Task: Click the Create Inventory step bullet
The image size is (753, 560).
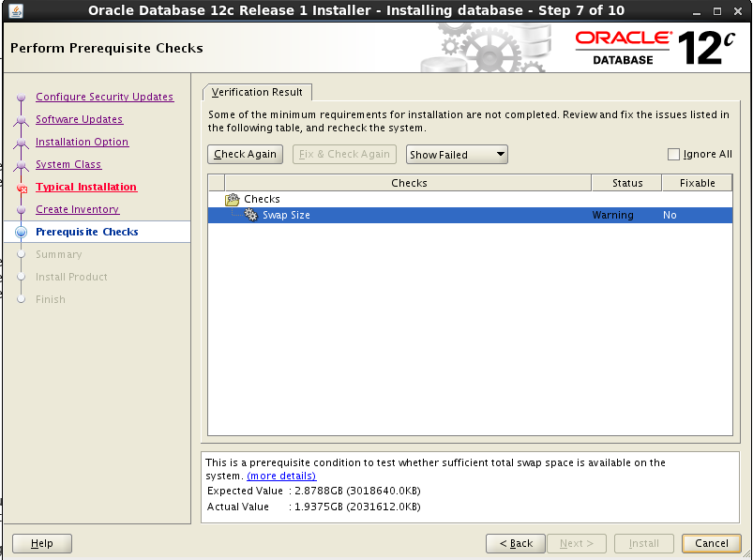Action: pos(22,210)
